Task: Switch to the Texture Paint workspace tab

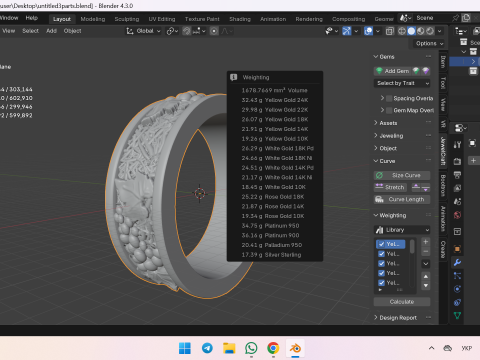Action: pyautogui.click(x=202, y=19)
